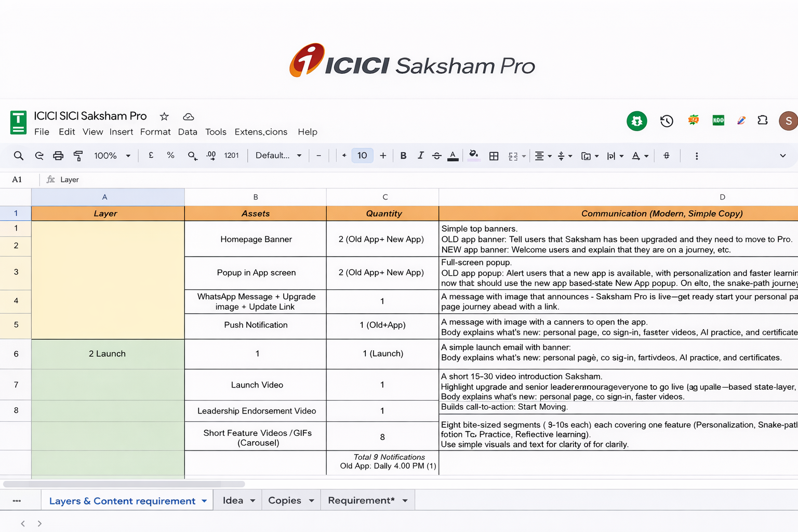The image size is (798, 532).
Task: Switch to the Copies sheet tab
Action: (x=284, y=500)
